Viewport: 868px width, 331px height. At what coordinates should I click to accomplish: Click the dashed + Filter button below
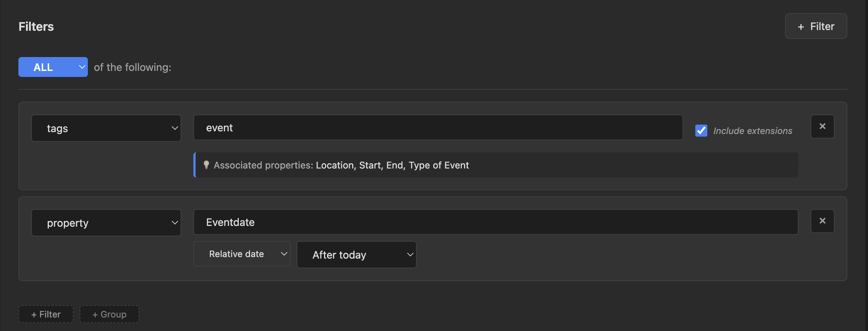46,314
